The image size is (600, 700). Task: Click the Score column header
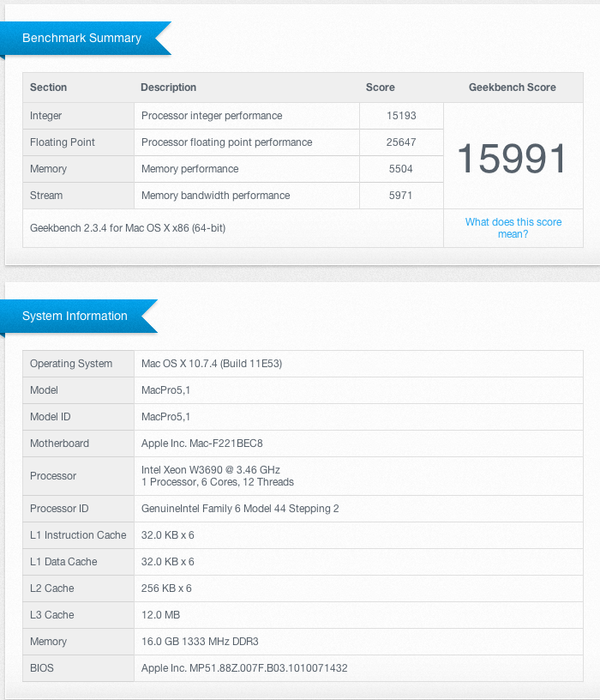click(x=380, y=87)
